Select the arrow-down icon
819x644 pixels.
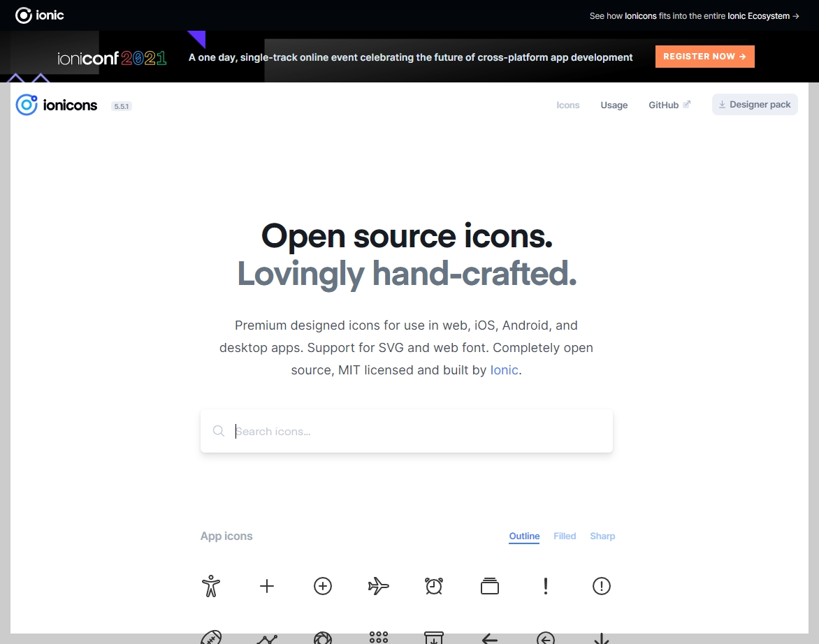[602, 638]
